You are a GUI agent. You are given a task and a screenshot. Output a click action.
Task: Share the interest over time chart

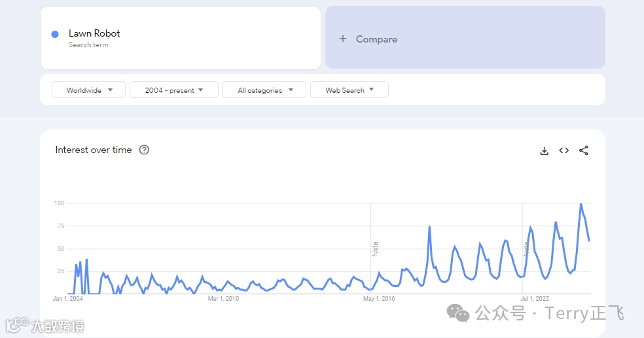[584, 150]
